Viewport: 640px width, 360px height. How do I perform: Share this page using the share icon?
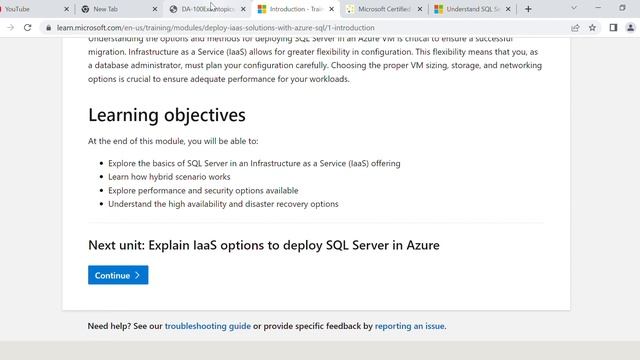pyautogui.click(x=575, y=28)
